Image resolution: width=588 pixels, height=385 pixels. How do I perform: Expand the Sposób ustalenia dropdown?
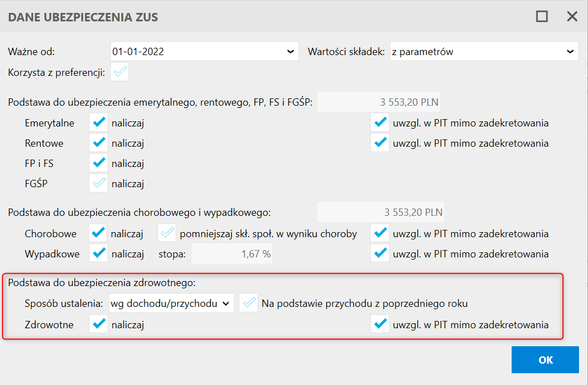[x=226, y=304]
